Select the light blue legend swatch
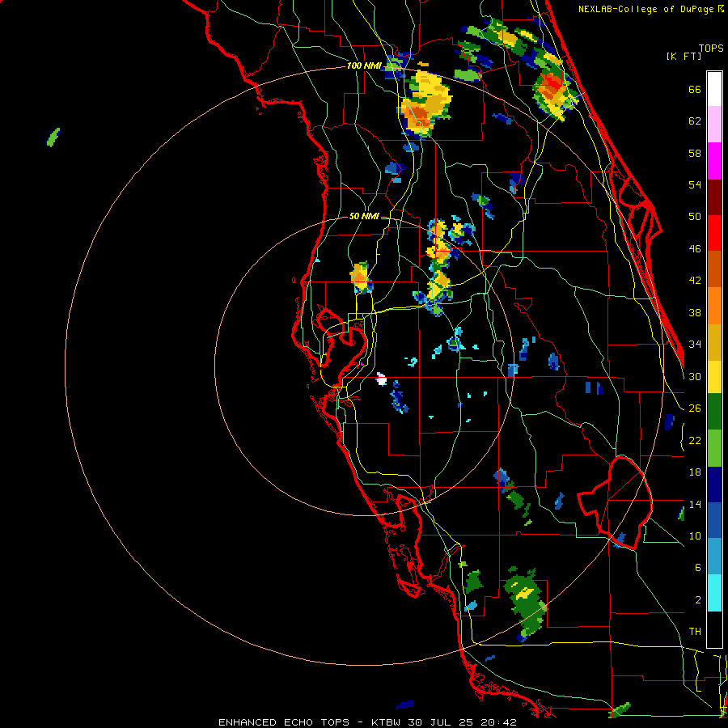 [x=714, y=557]
